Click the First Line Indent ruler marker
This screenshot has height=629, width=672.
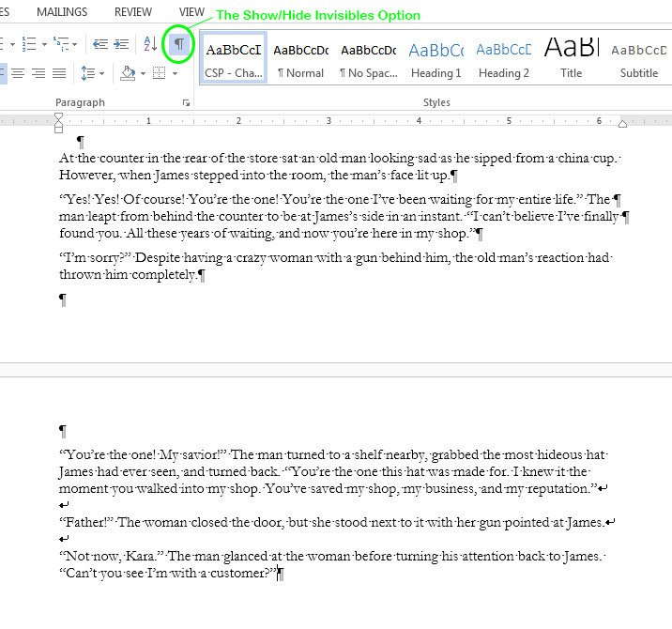(59, 117)
